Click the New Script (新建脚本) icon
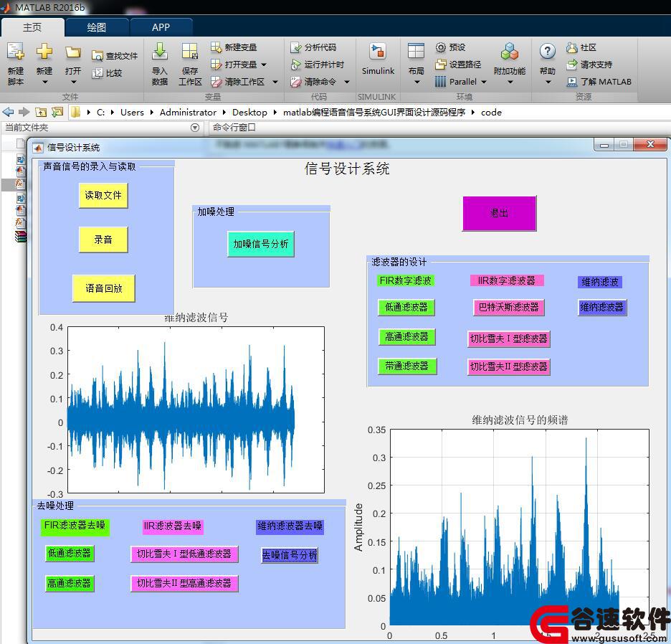The width and height of the screenshot is (671, 644). 15,52
